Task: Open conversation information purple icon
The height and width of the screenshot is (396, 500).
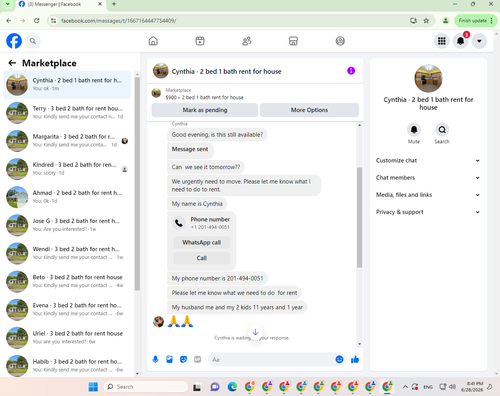Action: (x=351, y=71)
